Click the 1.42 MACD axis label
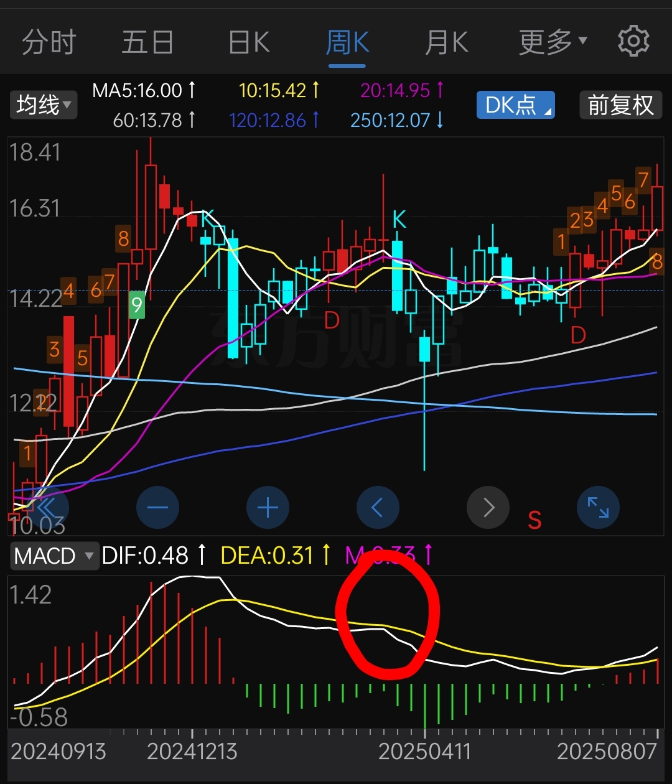This screenshot has height=784, width=672. coord(30,595)
